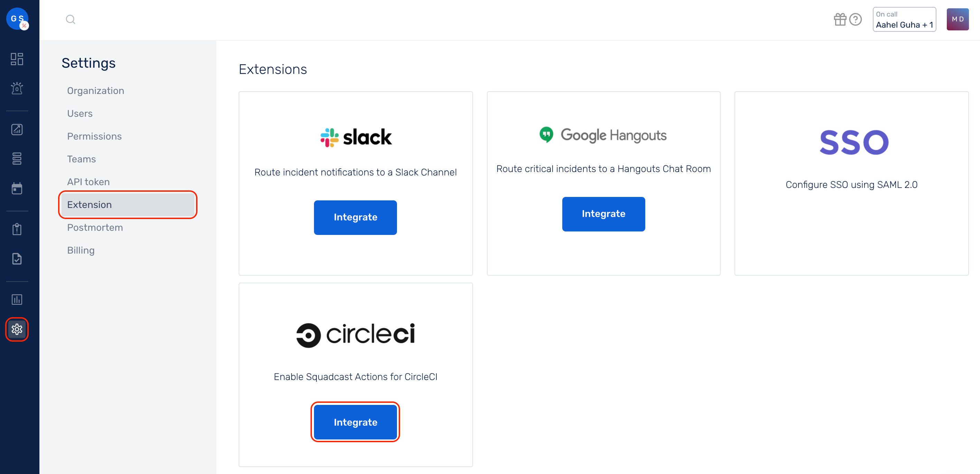980x474 pixels.
Task: Select the Teams settings entry
Action: click(81, 159)
